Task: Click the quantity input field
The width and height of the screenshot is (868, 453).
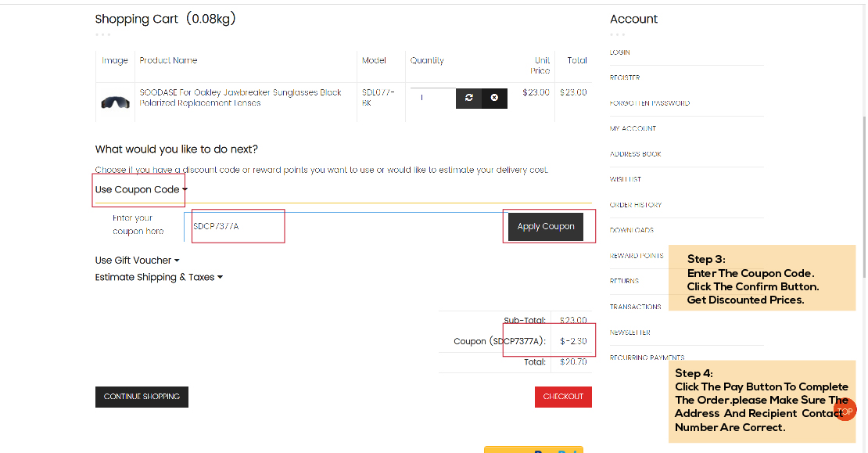Action: (430, 98)
